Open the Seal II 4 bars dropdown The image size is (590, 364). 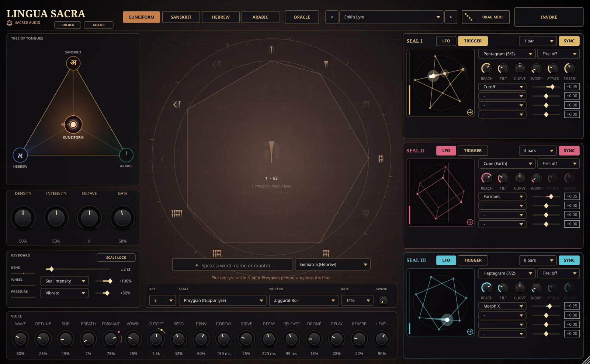click(538, 151)
